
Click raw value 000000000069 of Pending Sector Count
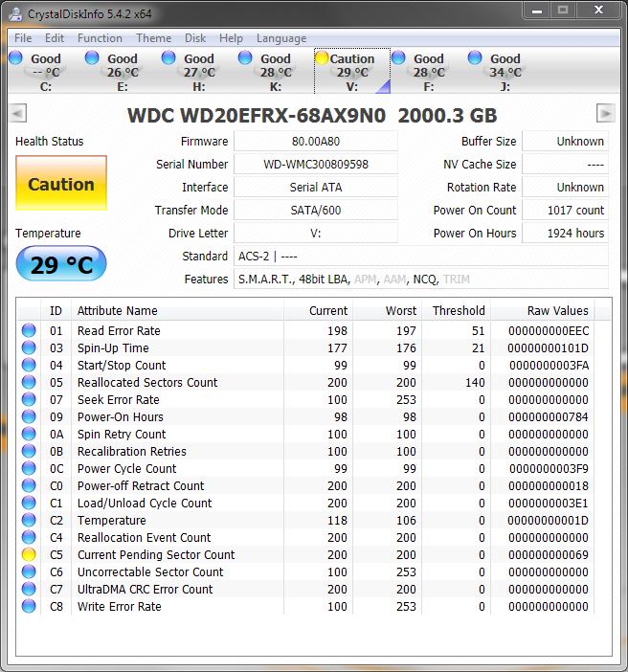[x=549, y=554]
